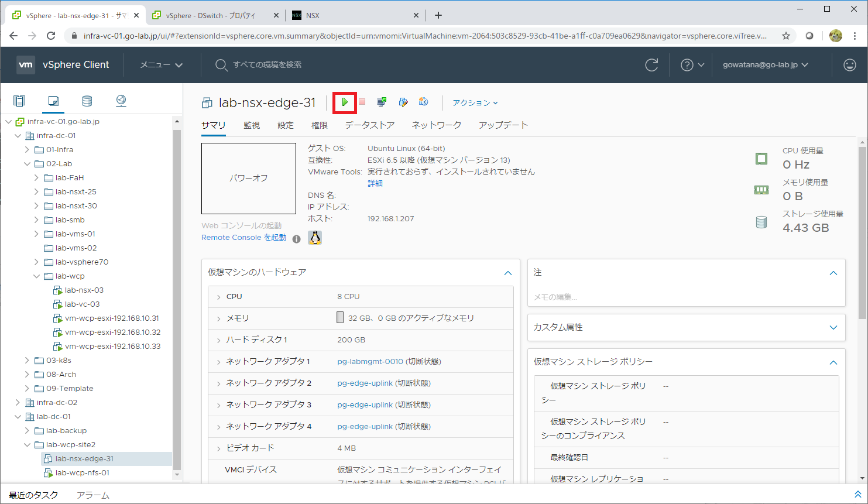868x504 pixels.
Task: Expand the recent tasks panel double-chevron
Action: point(858,495)
